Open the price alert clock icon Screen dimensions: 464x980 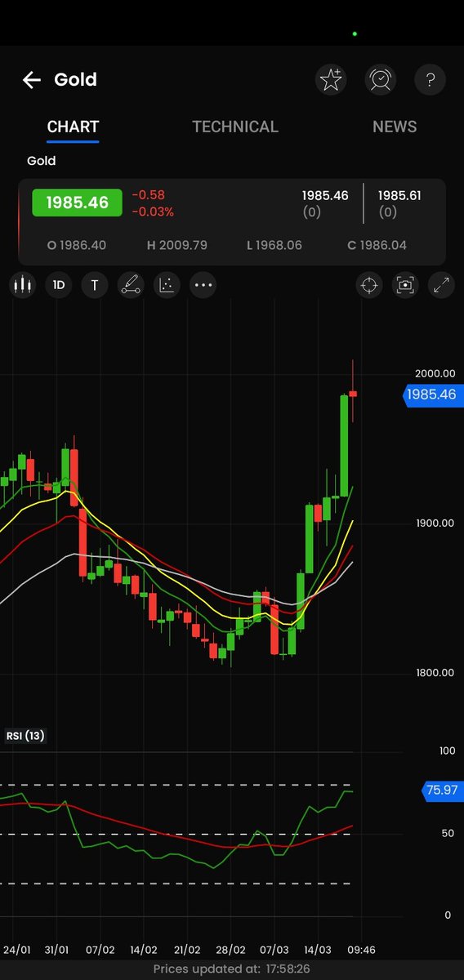[x=380, y=79]
